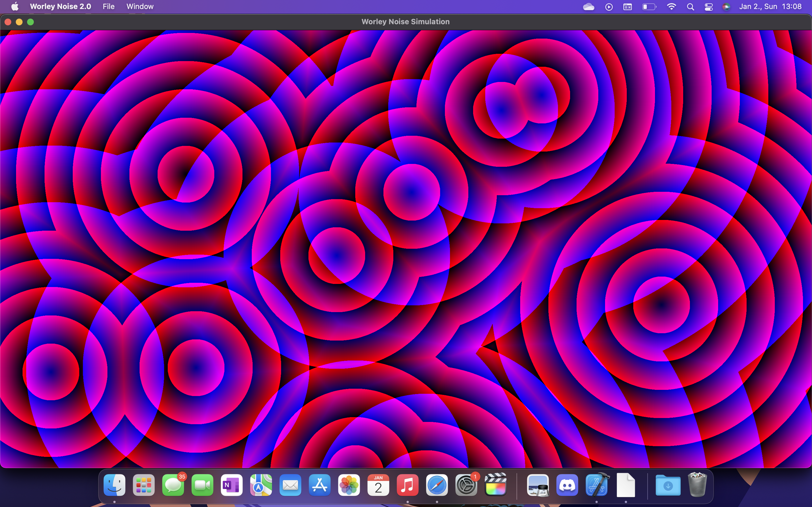Open the Window menu
Screen dimensions: 812x507
pos(140,6)
